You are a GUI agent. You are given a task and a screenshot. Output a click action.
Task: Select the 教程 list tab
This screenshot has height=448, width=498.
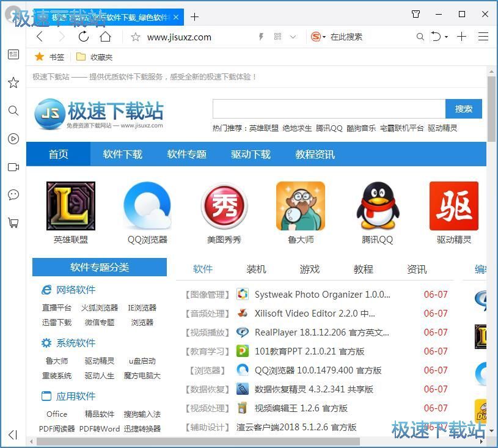coord(364,269)
